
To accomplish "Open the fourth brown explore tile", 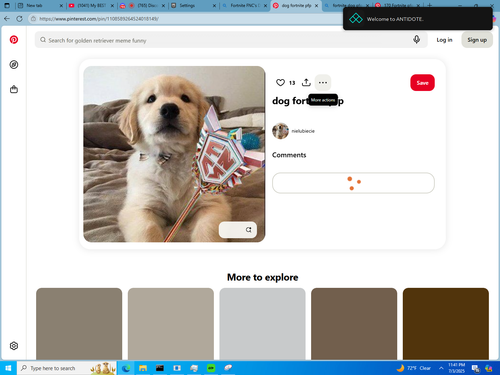I will coord(354,324).
